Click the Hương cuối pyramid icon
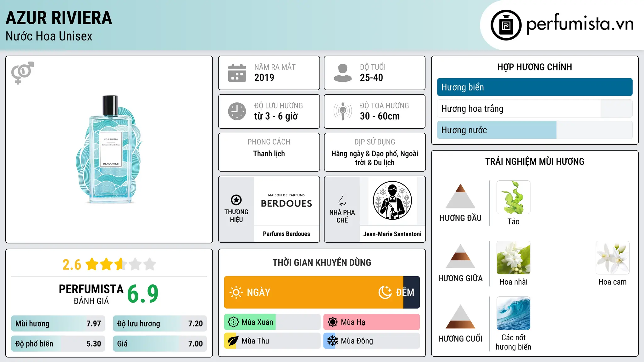This screenshot has width=644, height=362. point(460,316)
